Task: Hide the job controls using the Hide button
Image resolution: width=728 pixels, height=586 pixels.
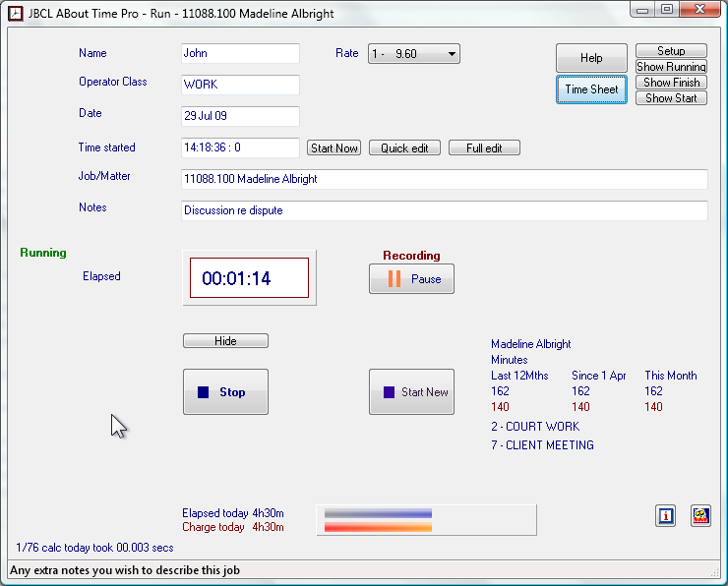Action: tap(225, 341)
